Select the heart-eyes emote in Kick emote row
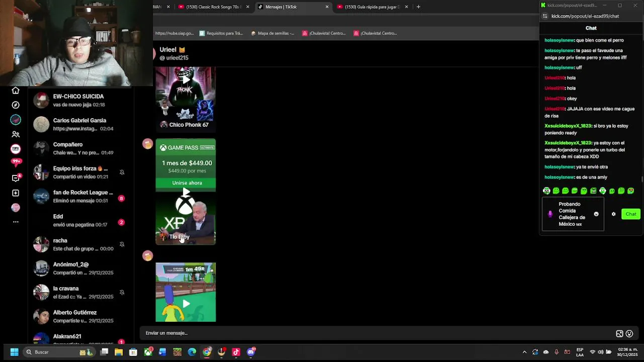Image resolution: width=644 pixels, height=362 pixels. point(630,191)
